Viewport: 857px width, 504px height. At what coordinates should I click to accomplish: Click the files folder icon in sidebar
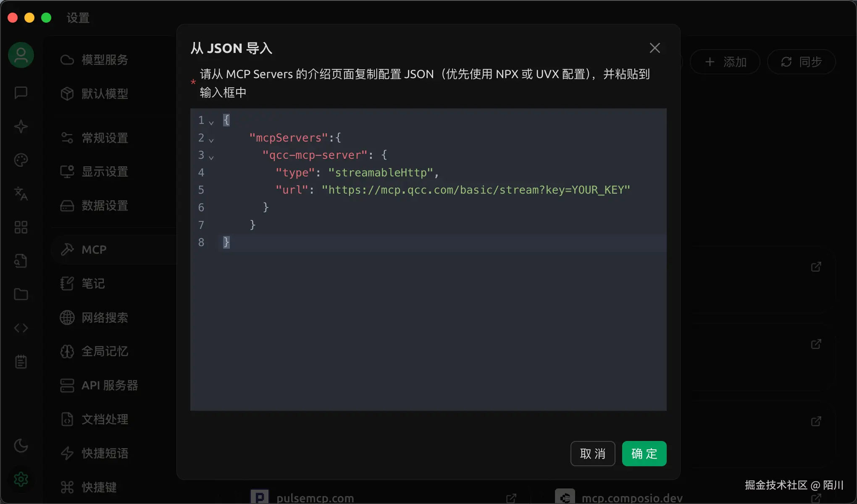click(x=21, y=294)
